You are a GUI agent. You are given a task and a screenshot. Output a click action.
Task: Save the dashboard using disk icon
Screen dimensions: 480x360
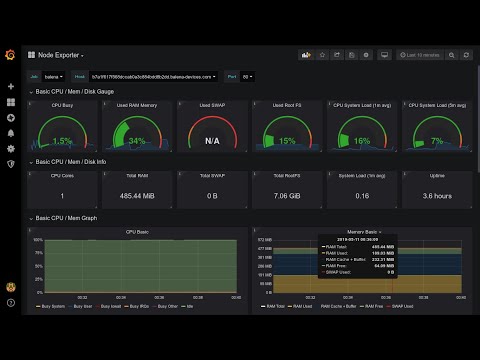coord(351,55)
